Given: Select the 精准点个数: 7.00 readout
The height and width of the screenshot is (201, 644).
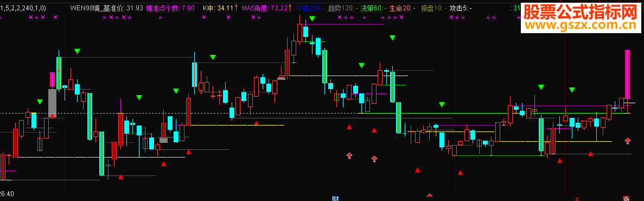Looking at the screenshot, I should click(170, 8).
